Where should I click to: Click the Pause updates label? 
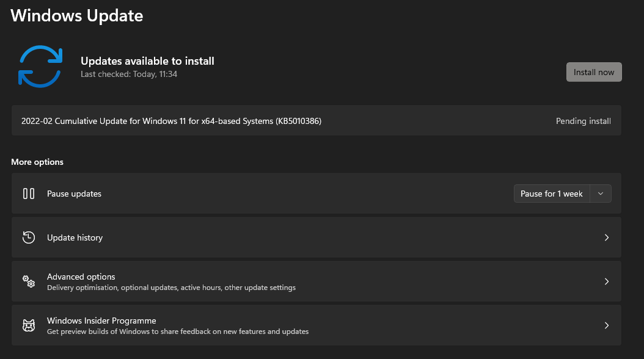[x=74, y=194]
